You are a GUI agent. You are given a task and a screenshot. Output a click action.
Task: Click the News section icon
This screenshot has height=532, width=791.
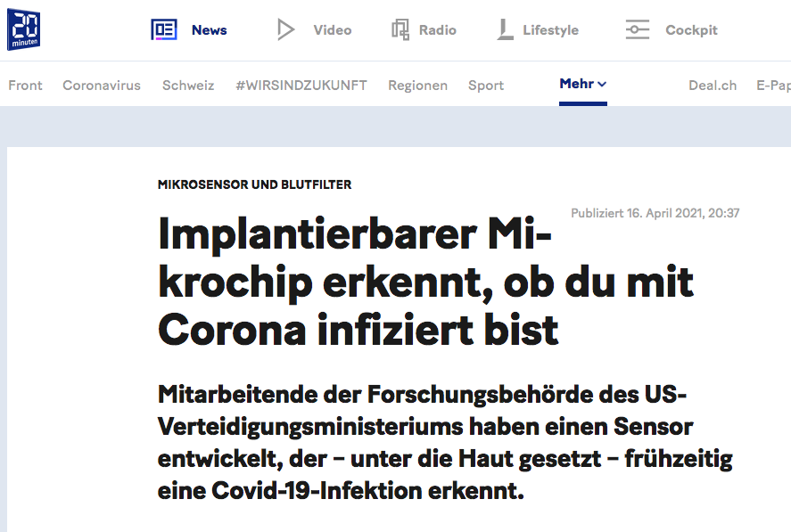[x=164, y=30]
